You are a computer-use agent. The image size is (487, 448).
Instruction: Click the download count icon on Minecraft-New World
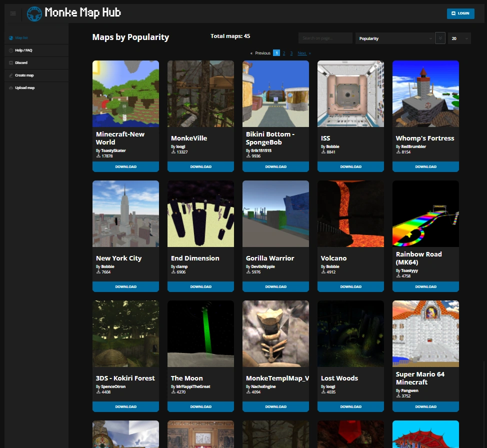pos(97,156)
